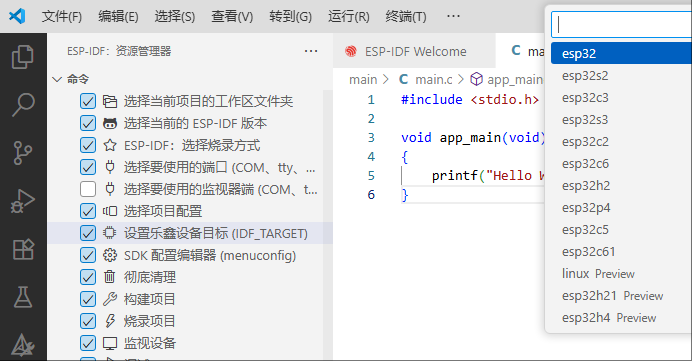This screenshot has height=361, width=692.
Task: Toggle checkbox for 选择要使用的端口
Action: [x=88, y=167]
